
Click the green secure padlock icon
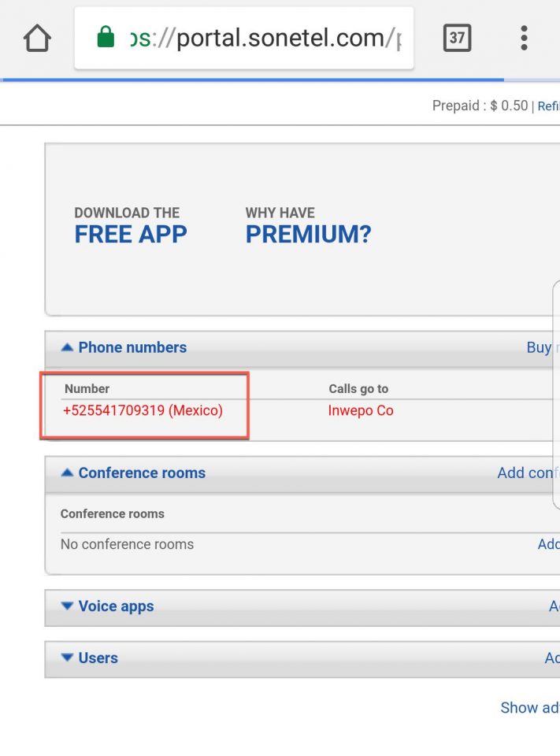tap(106, 38)
